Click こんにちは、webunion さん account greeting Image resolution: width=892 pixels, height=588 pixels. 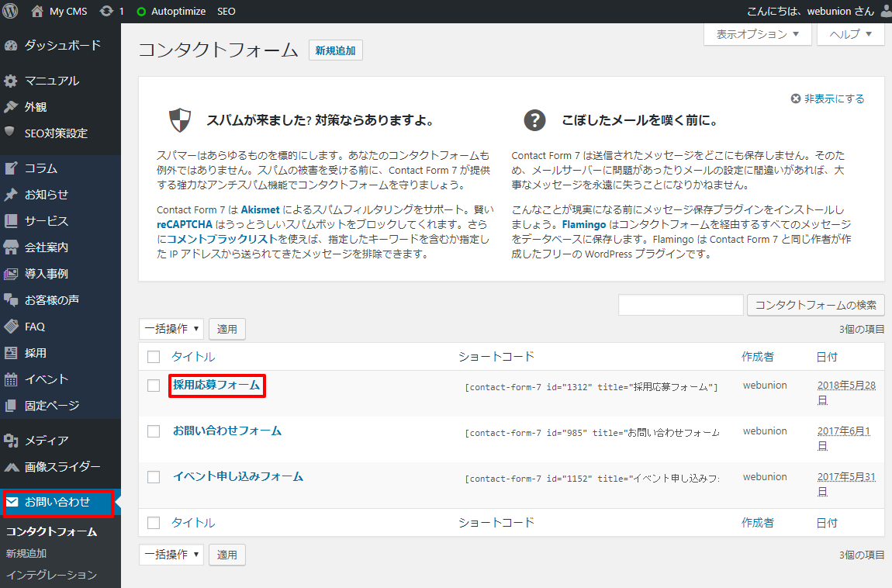pyautogui.click(x=810, y=12)
